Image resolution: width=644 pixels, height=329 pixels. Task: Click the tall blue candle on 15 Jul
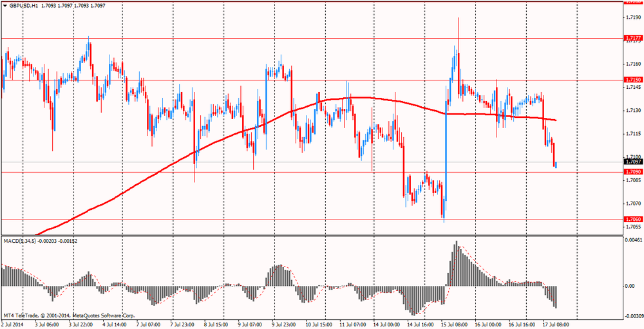point(445,161)
